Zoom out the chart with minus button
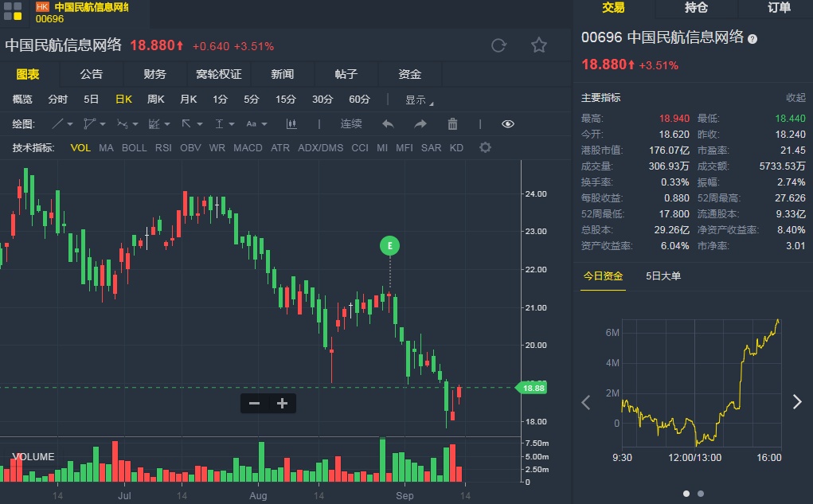The height and width of the screenshot is (504, 813). [255, 403]
